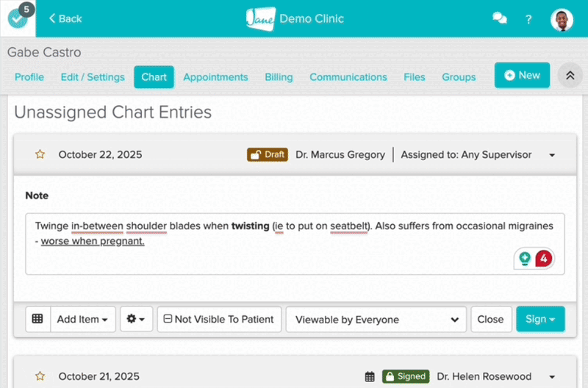Click the lightbulb suggestions icon in note

pos(525,259)
